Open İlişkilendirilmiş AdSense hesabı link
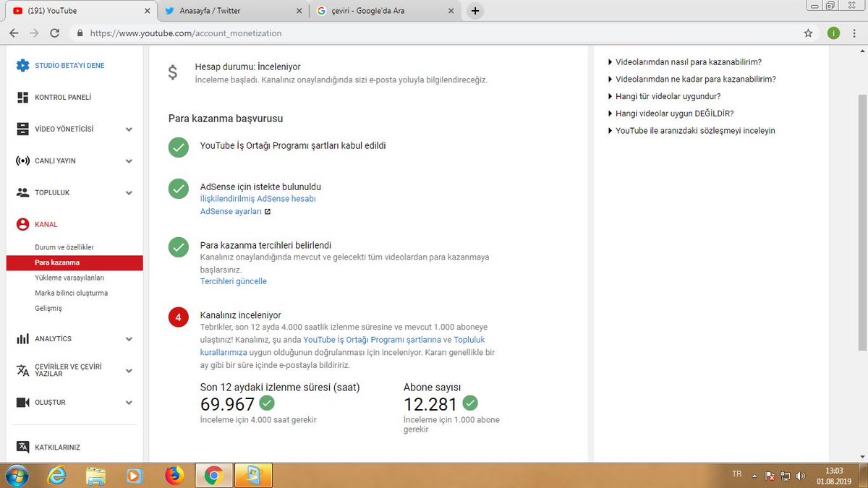This screenshot has height=488, width=868. tap(258, 198)
